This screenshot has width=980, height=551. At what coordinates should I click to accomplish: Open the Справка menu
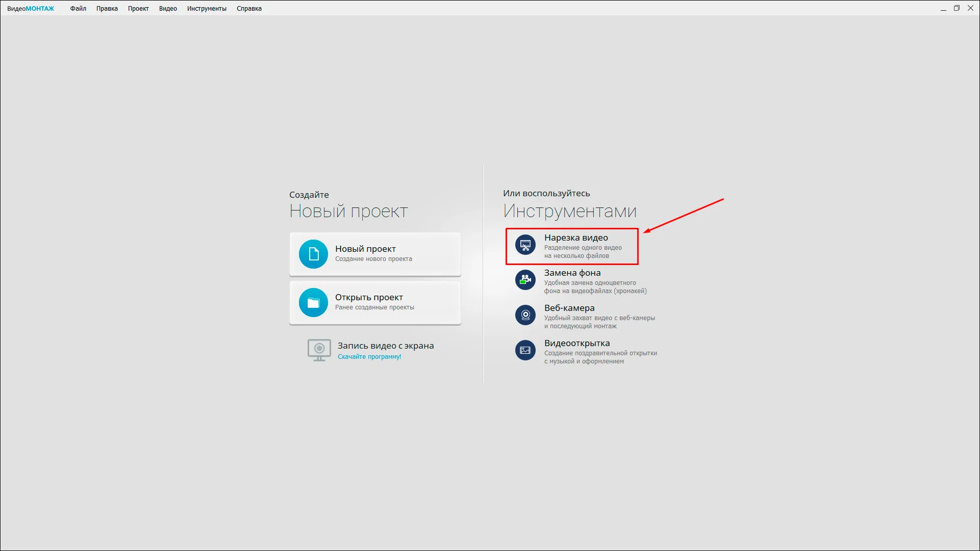[x=249, y=9]
